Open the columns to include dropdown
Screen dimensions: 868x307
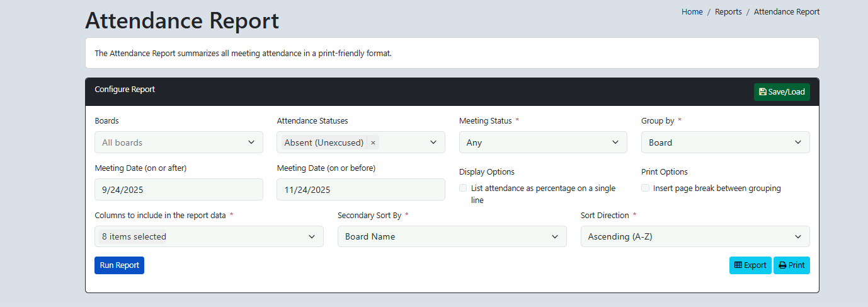click(x=208, y=236)
